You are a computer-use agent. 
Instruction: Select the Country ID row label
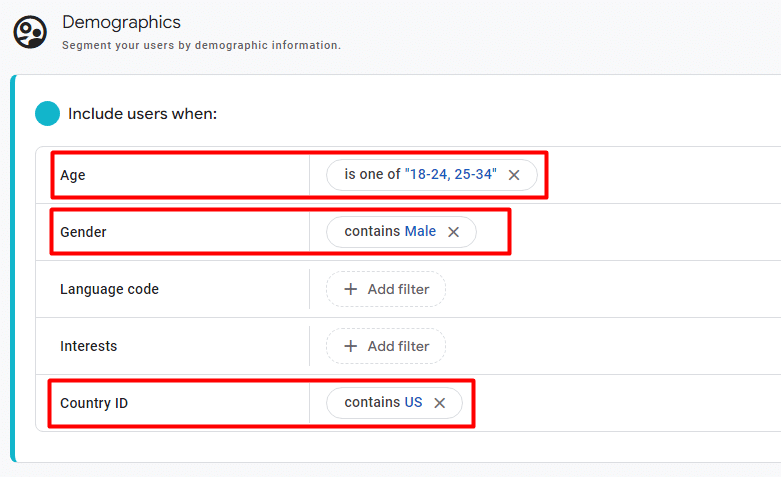[94, 403]
